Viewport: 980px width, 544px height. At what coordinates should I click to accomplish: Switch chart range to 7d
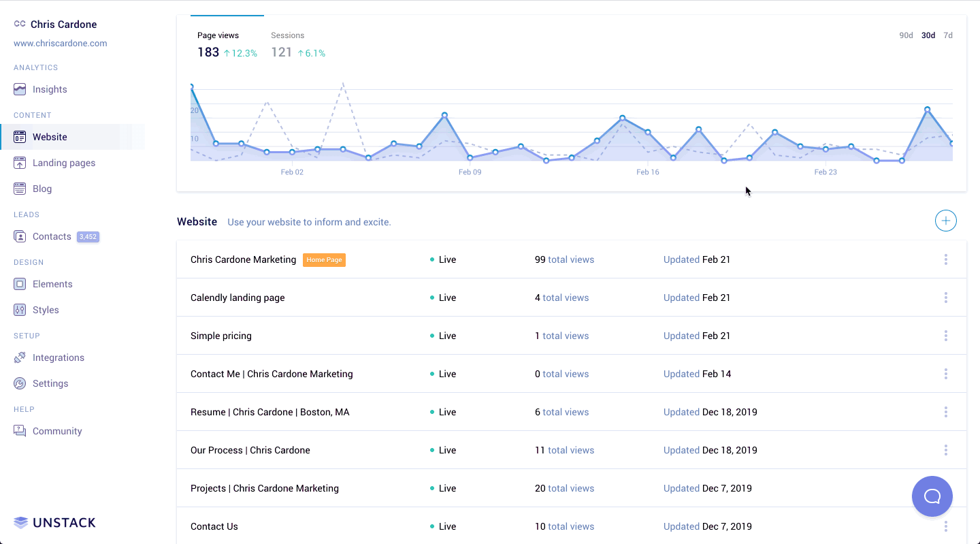click(x=948, y=35)
